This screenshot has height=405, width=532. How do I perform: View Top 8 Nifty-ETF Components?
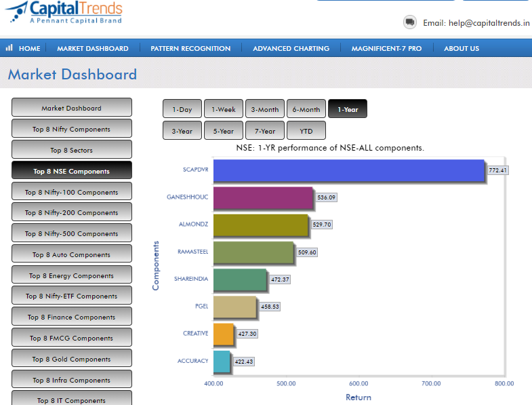[72, 296]
